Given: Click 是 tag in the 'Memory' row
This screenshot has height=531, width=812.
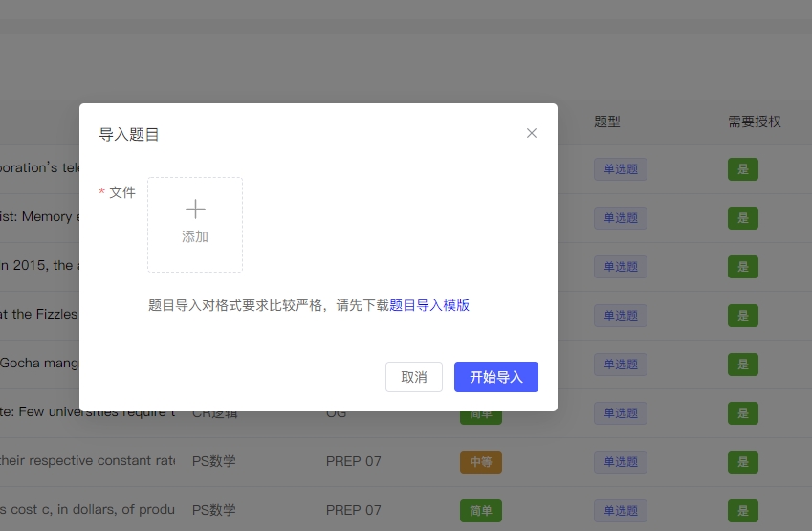Looking at the screenshot, I should click(742, 218).
